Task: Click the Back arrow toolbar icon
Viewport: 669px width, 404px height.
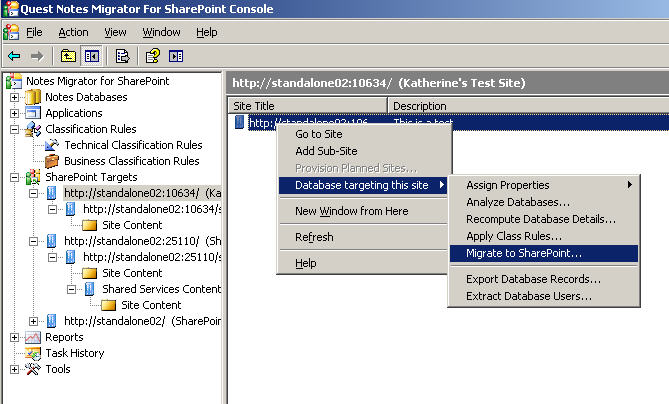Action: point(13,56)
